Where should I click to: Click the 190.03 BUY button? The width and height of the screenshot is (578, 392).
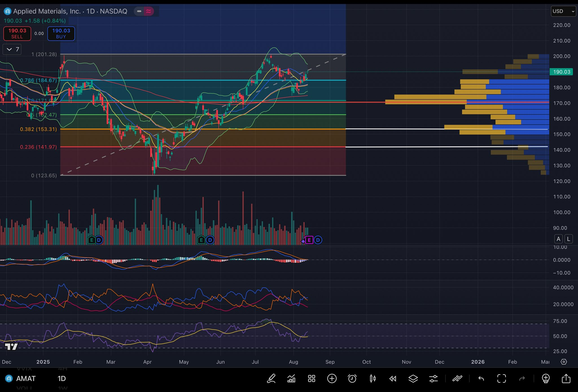pos(61,34)
